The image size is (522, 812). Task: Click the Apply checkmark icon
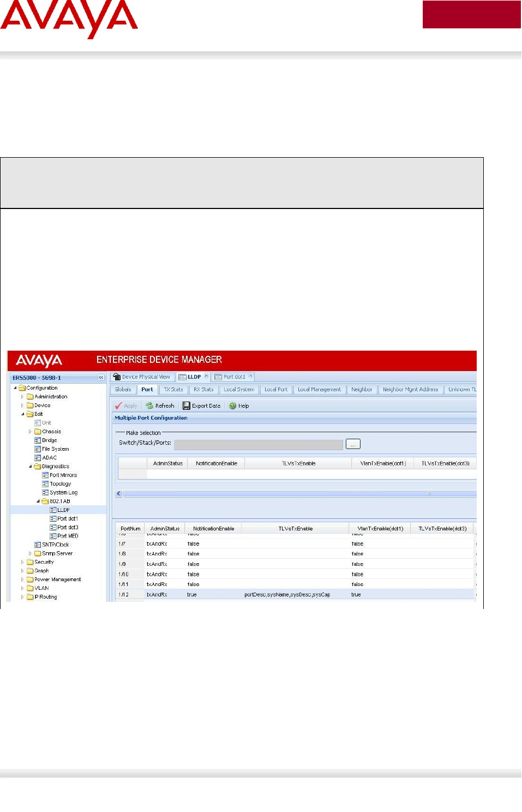click(x=118, y=406)
